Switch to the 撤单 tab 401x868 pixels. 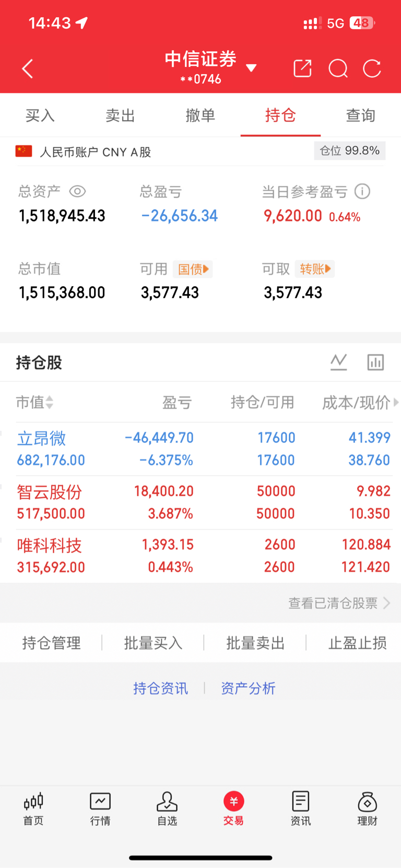pyautogui.click(x=200, y=115)
